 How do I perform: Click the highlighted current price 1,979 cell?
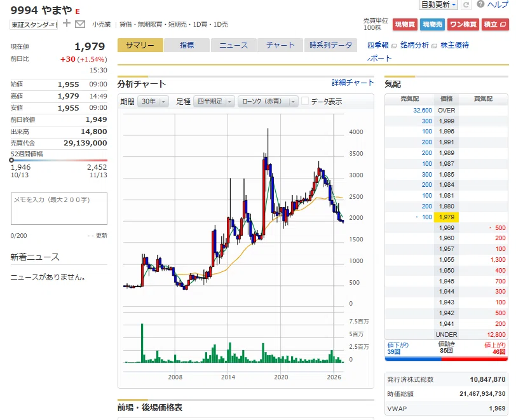click(447, 217)
